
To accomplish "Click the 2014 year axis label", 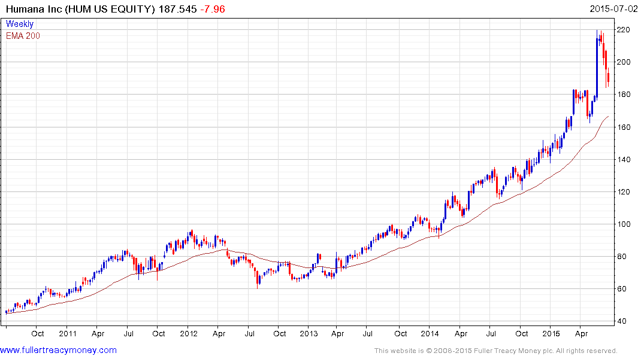I will point(430,333).
